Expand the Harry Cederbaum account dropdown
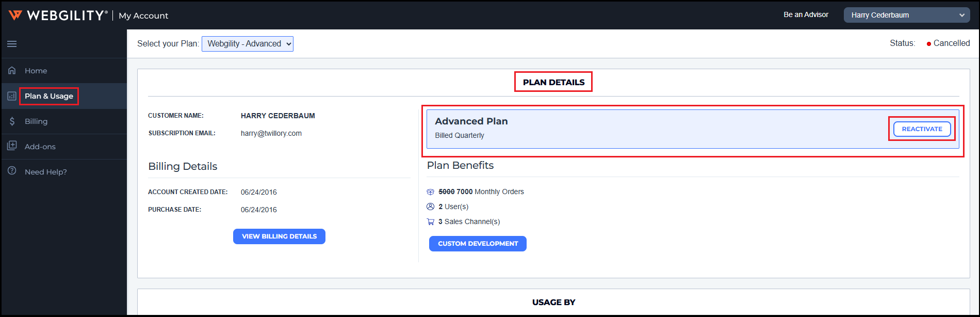 point(907,15)
